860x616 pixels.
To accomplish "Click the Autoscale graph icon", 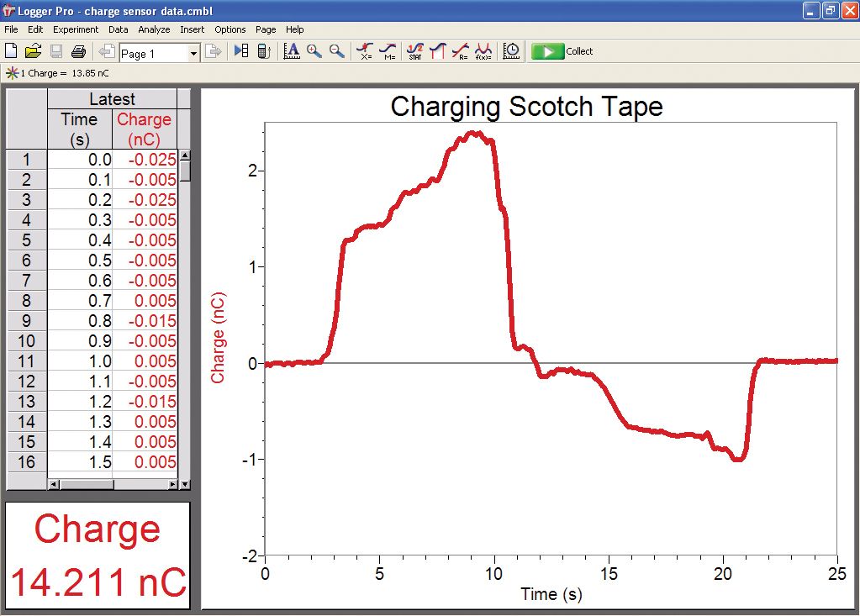I will click(292, 51).
